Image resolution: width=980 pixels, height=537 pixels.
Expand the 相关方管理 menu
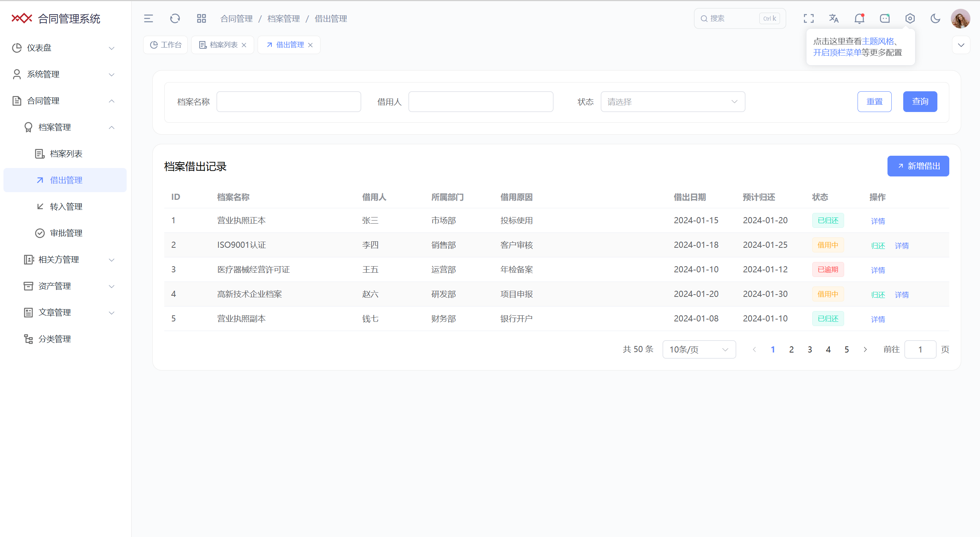point(65,260)
